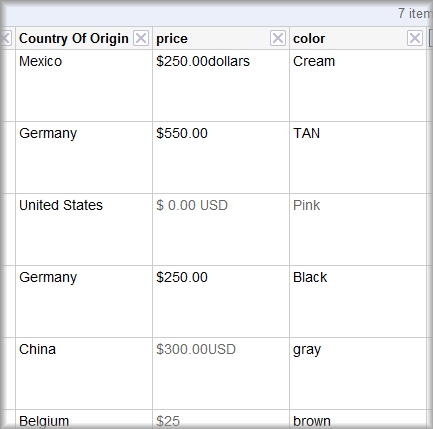433x429 pixels.
Task: Edit the $250.00dollars price cell
Action: pos(221,86)
